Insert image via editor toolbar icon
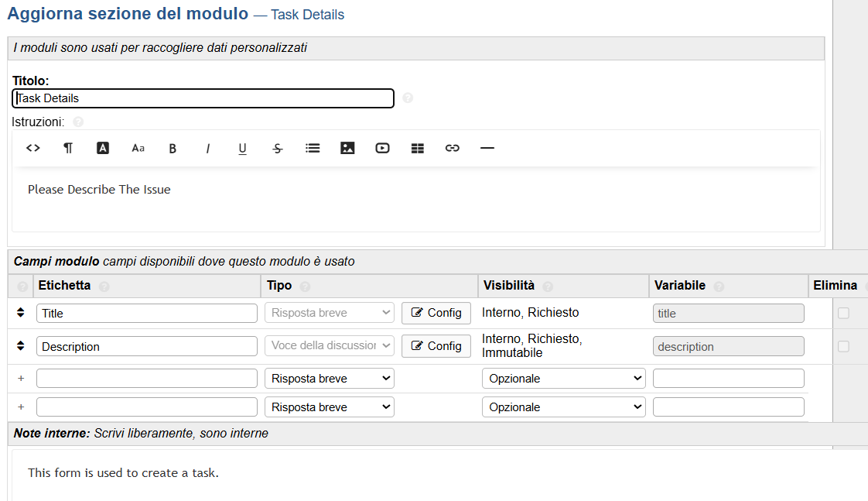 coord(347,148)
